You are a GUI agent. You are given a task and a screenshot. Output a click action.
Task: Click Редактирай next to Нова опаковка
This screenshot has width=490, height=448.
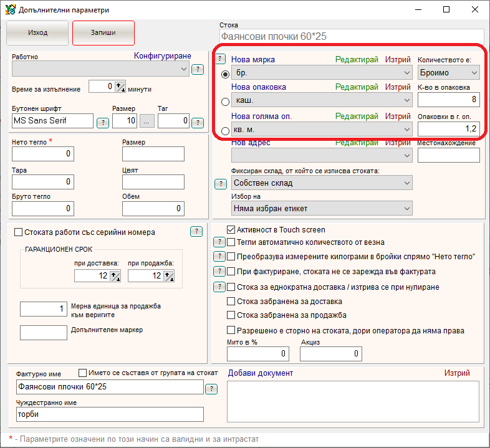(x=357, y=87)
